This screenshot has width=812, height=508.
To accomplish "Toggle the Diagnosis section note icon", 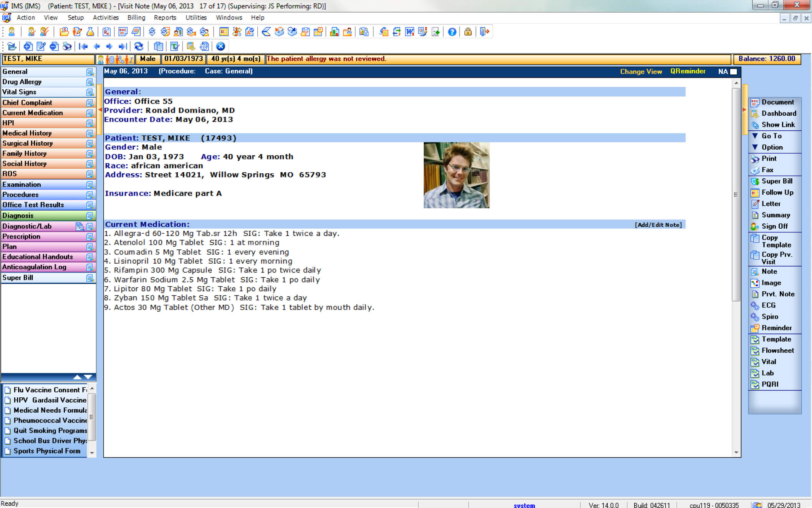I will pos(90,216).
